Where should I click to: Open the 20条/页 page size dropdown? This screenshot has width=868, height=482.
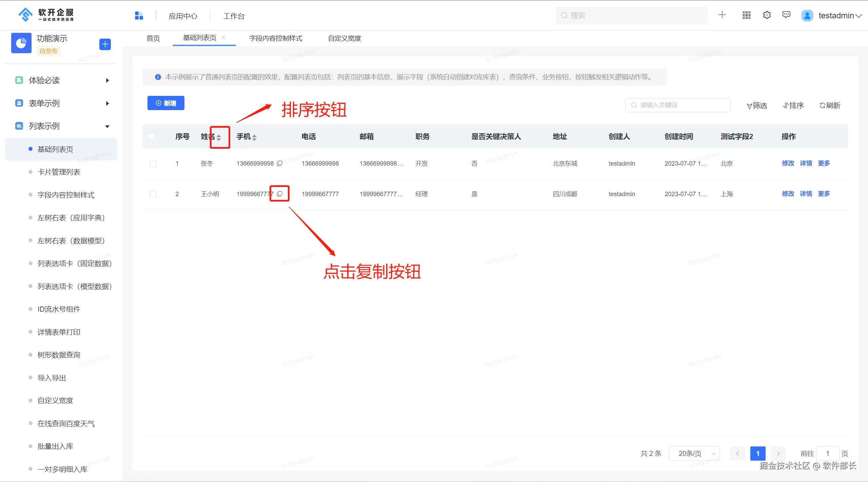point(694,453)
